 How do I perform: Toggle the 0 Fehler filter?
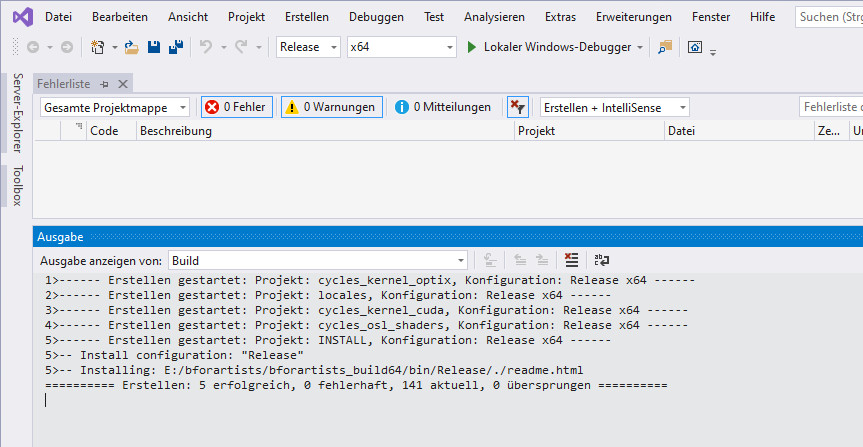click(x=237, y=107)
